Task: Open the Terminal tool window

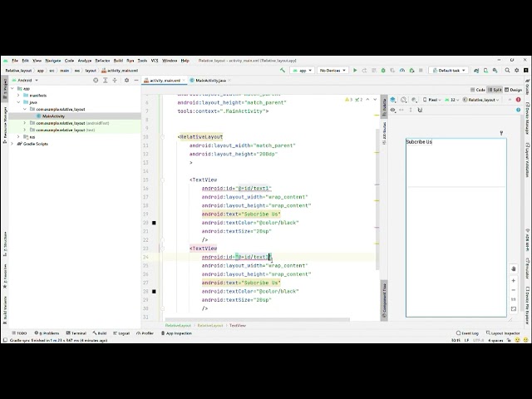Action: (x=76, y=333)
